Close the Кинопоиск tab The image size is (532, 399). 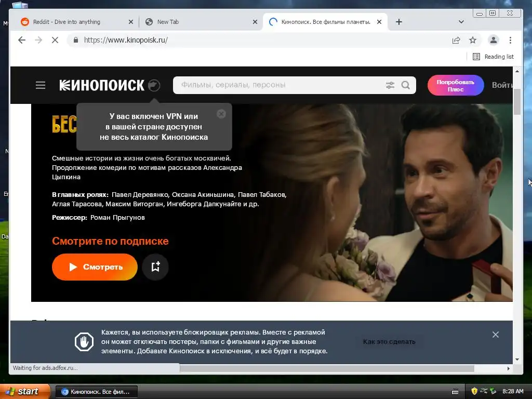tap(379, 22)
